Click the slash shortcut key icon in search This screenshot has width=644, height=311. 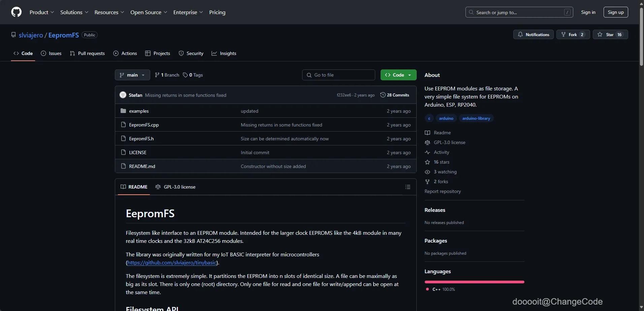[568, 12]
